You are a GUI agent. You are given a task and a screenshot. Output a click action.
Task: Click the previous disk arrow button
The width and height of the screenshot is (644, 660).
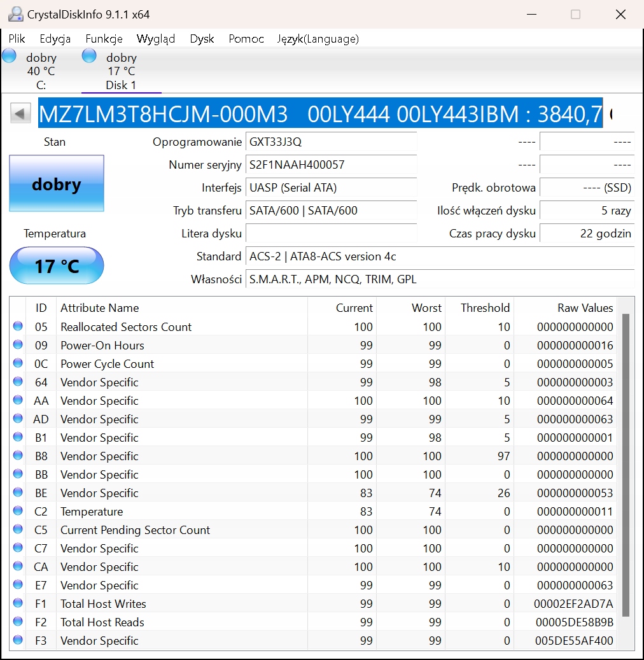point(21,114)
